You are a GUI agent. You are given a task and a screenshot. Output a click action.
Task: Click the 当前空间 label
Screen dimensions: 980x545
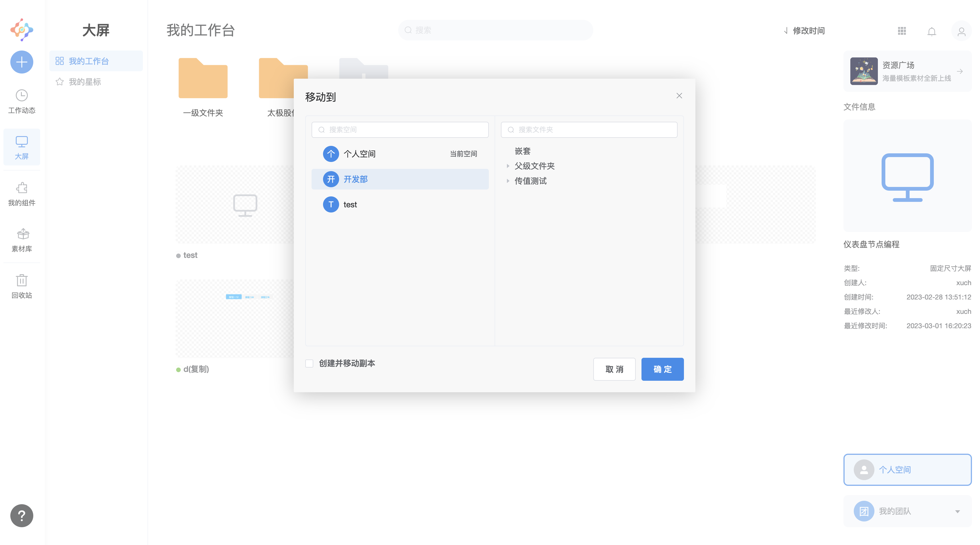click(x=463, y=154)
